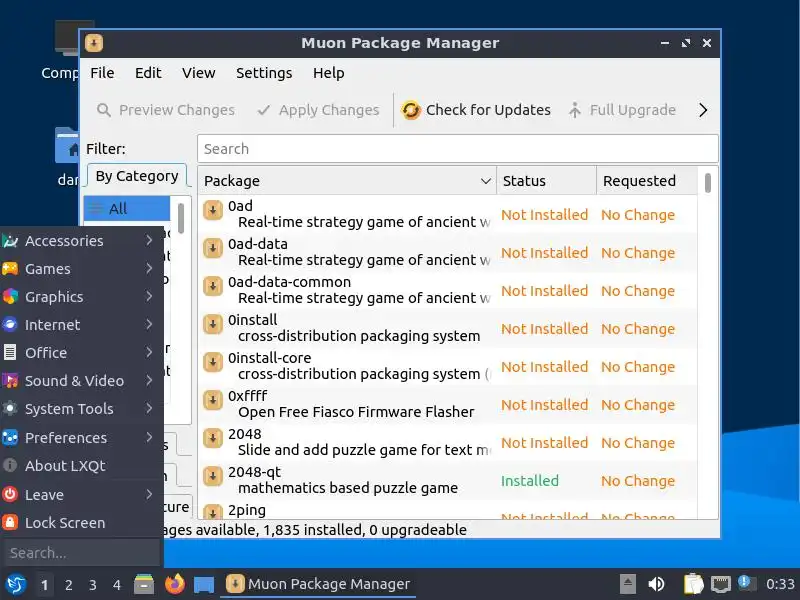Click the removable media eject tray icon
800x600 pixels.
[628, 584]
